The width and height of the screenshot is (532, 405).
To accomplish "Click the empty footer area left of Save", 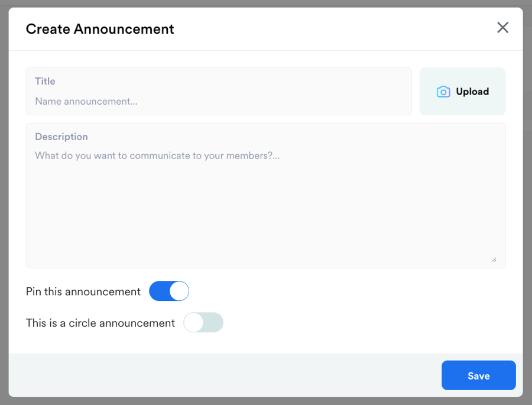I will [x=225, y=375].
